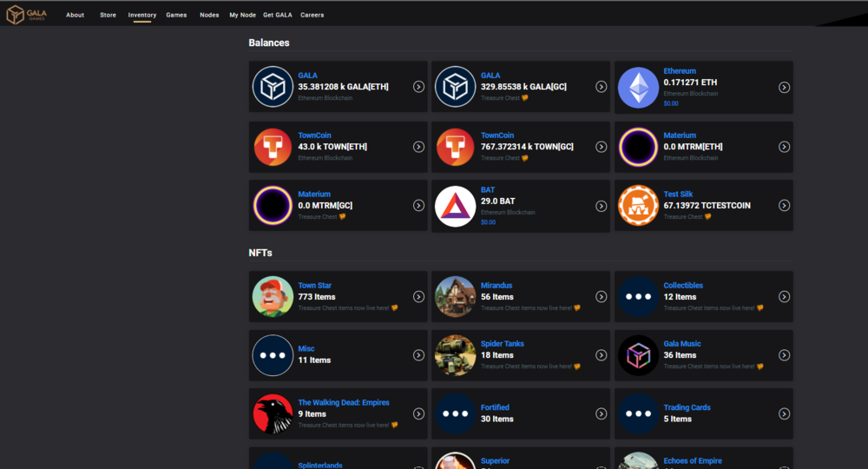Click the Gala Games logo
This screenshot has width=868, height=469.
click(26, 15)
